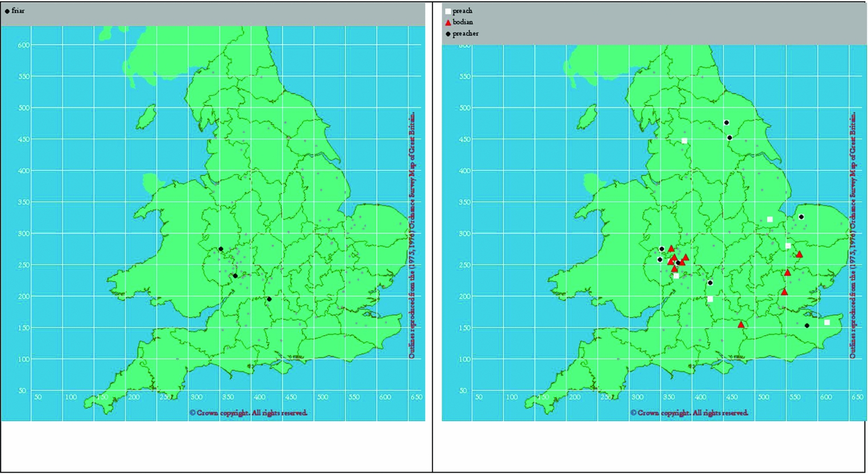Image resolution: width=868 pixels, height=475 pixels.
Task: Click Crown copyright notice on left map
Action: [x=248, y=413]
